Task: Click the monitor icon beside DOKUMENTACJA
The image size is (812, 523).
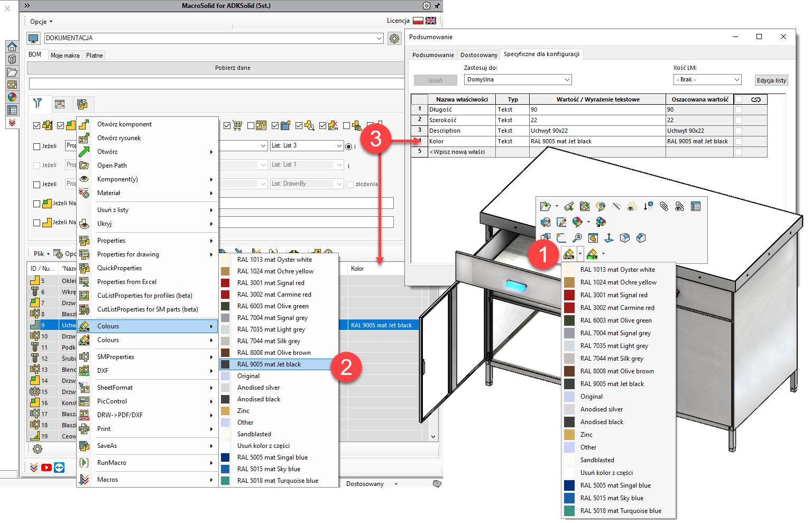Action: point(33,38)
